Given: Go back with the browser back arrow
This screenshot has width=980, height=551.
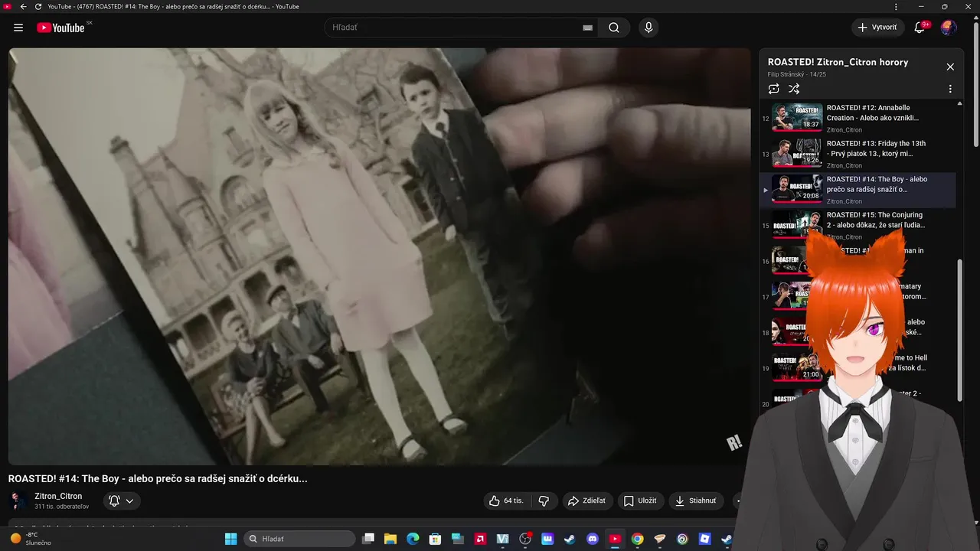Looking at the screenshot, I should (23, 6).
